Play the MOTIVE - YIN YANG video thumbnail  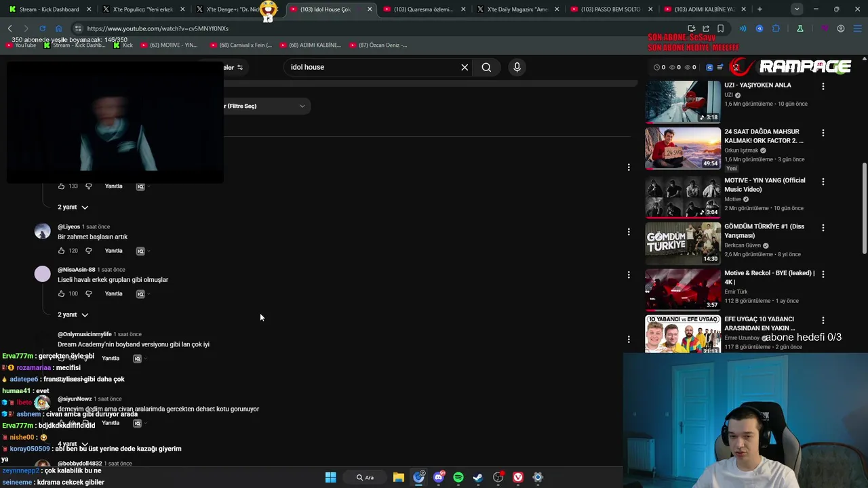[683, 197]
